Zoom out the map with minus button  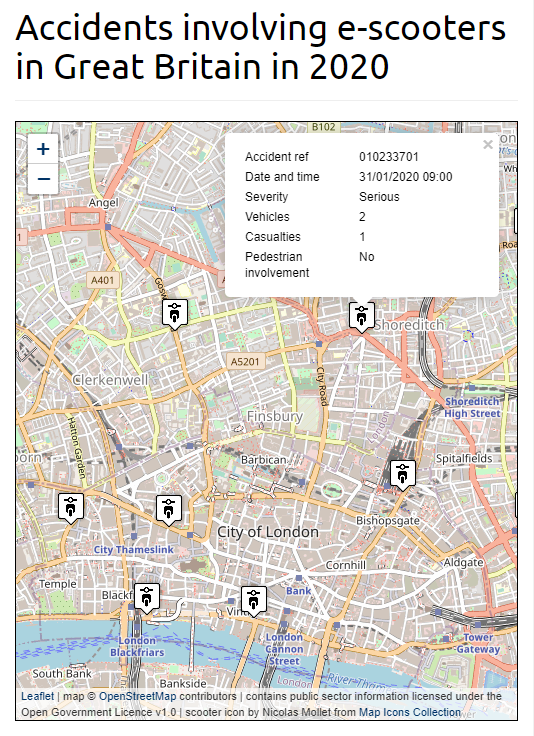[43, 179]
